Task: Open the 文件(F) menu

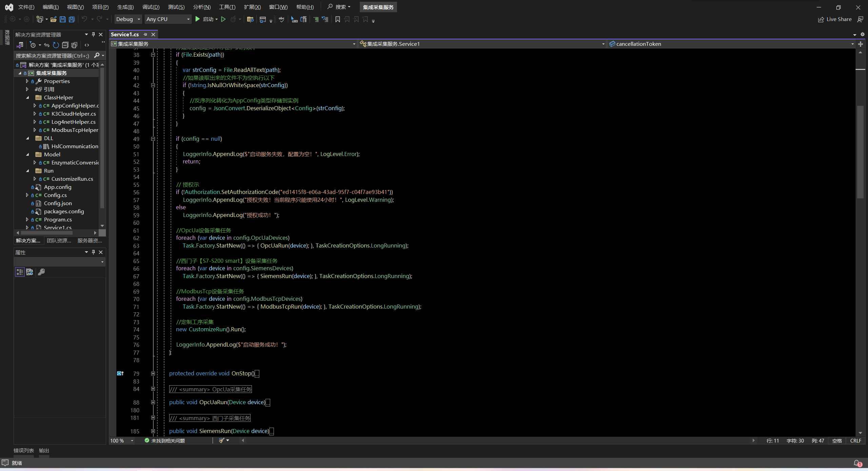Action: pyautogui.click(x=26, y=7)
